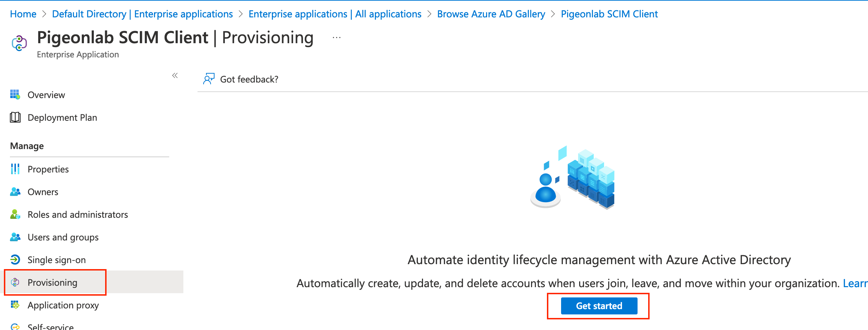868x330 pixels.
Task: Click the Users and groups icon
Action: pos(15,237)
